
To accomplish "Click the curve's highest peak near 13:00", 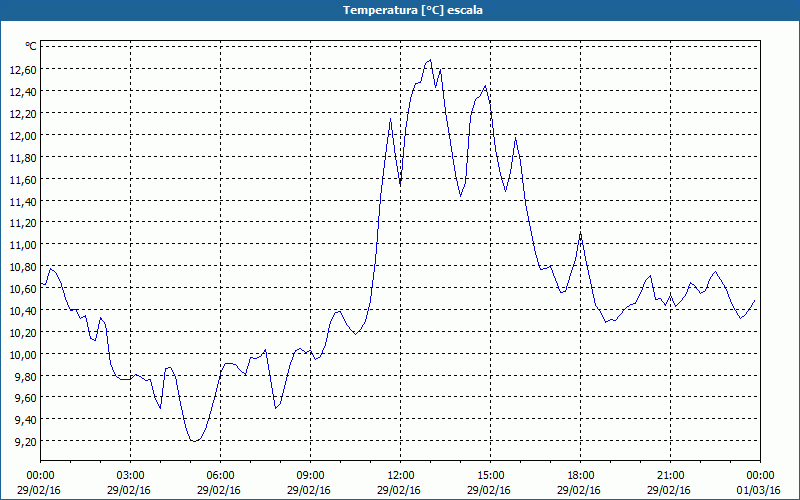I will (430, 60).
